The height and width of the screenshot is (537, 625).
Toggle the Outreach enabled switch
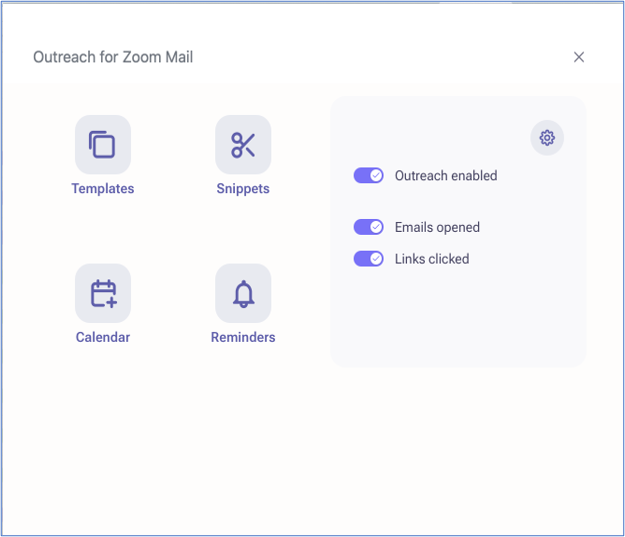click(369, 175)
